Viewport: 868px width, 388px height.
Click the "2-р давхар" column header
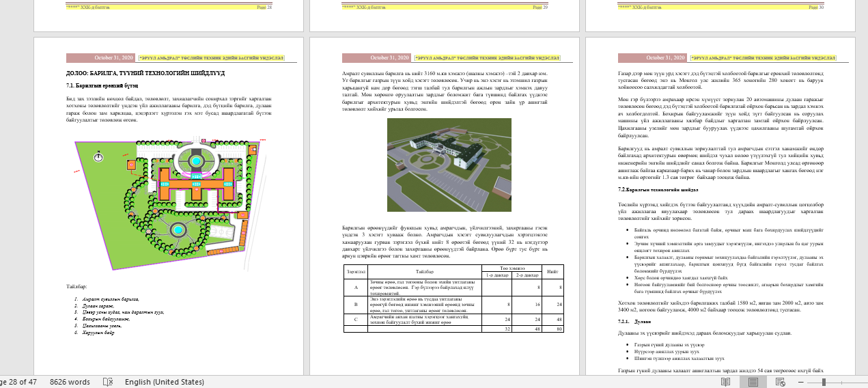click(x=528, y=275)
